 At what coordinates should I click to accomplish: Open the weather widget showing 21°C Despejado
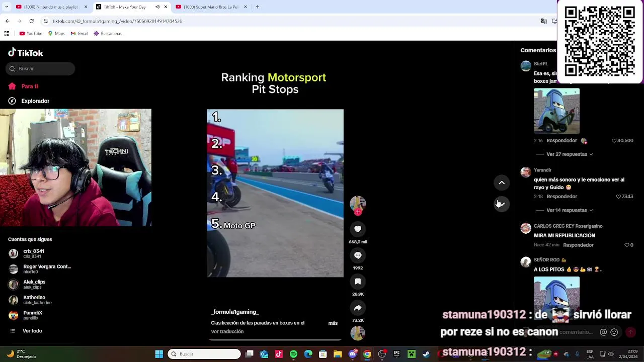[21, 354]
